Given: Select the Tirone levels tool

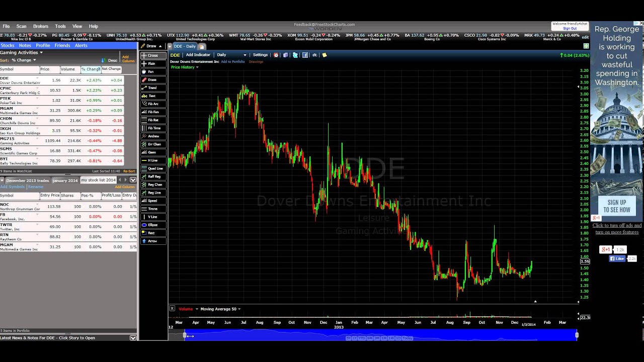Looking at the screenshot, I should (153, 209).
